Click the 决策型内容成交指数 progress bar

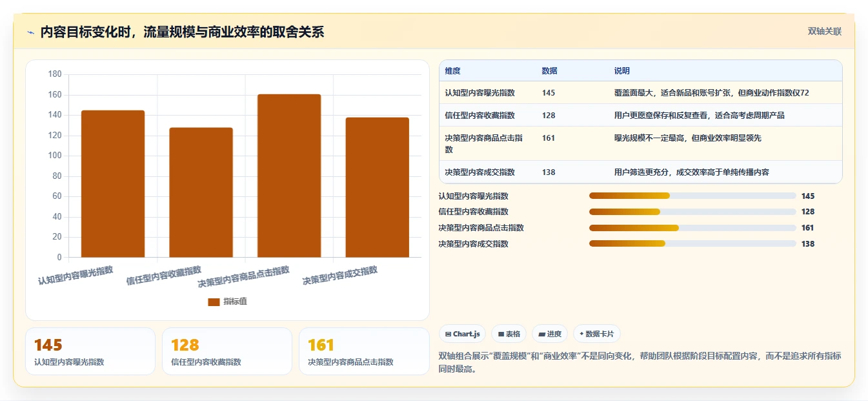point(692,243)
